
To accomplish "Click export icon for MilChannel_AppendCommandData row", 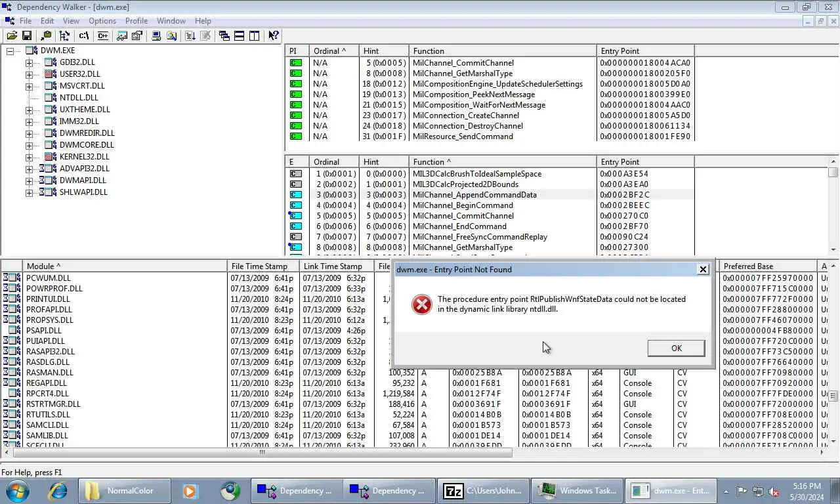I will [x=296, y=195].
